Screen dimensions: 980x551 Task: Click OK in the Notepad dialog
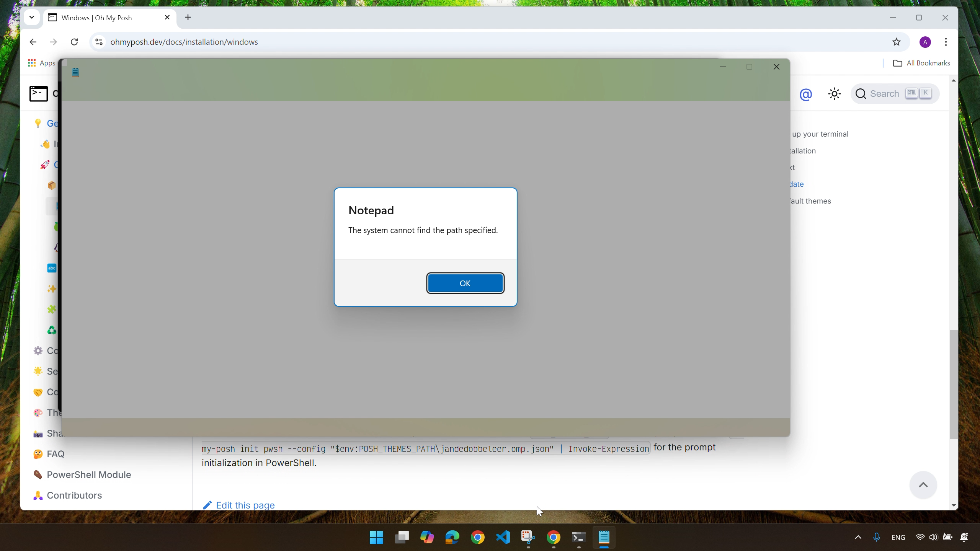pyautogui.click(x=465, y=283)
